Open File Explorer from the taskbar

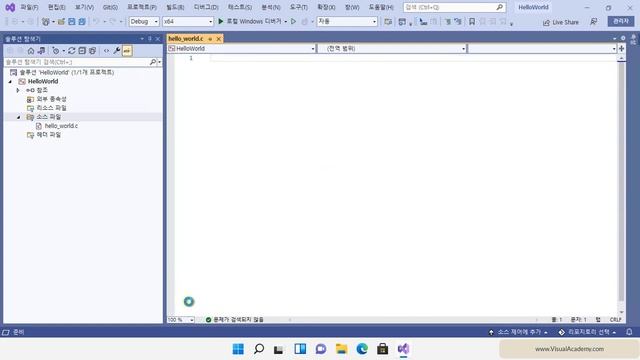point(341,349)
